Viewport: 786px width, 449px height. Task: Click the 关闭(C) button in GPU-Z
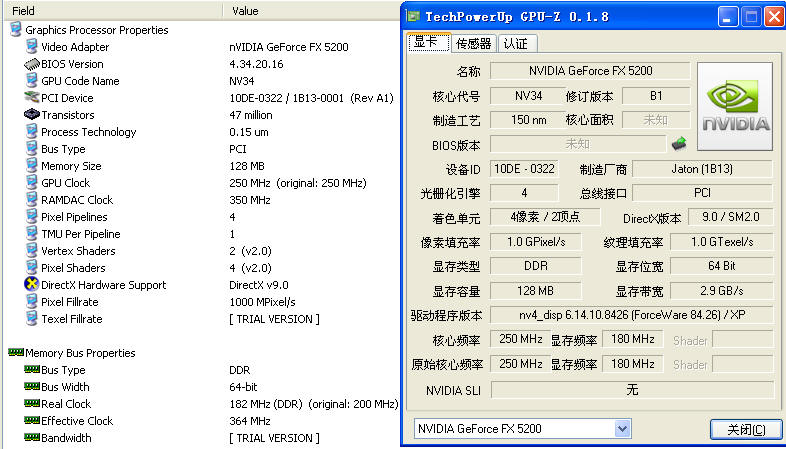746,429
